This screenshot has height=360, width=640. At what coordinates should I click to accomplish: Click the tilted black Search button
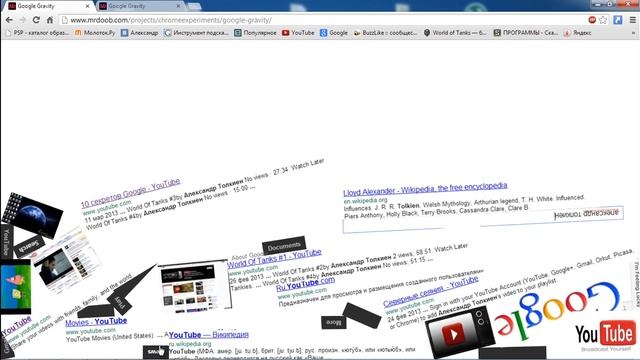click(x=29, y=246)
